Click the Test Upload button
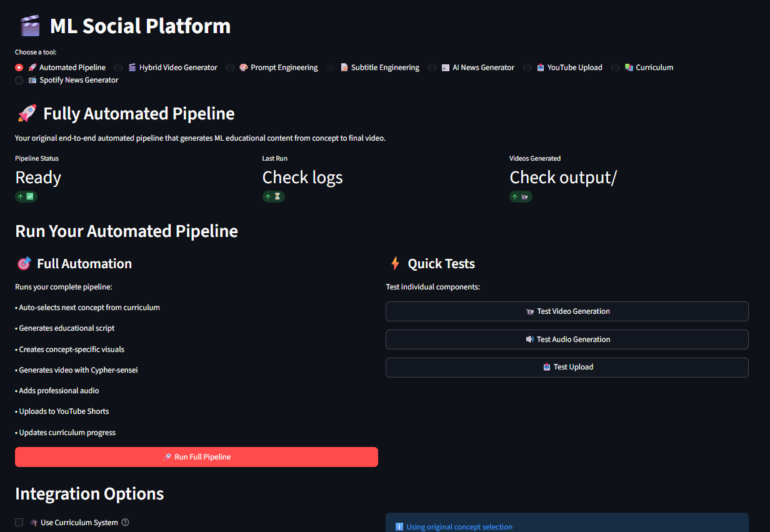770x532 pixels. [x=567, y=367]
